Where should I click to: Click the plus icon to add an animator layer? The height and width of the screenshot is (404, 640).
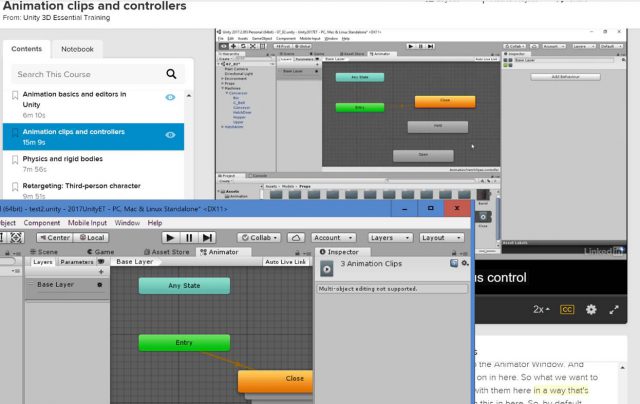coord(101,272)
